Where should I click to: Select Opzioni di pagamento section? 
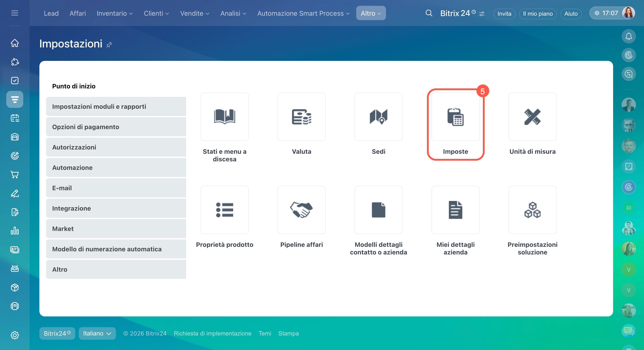[x=116, y=127]
